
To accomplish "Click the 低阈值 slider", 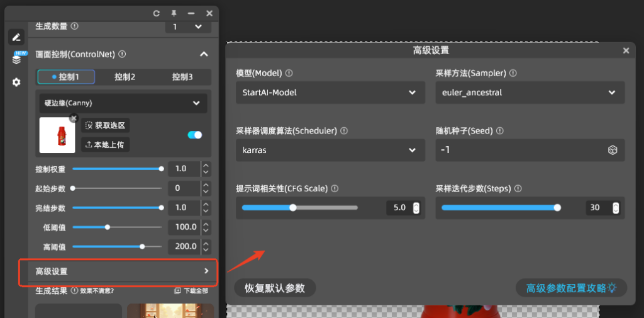I will pyautogui.click(x=117, y=227).
